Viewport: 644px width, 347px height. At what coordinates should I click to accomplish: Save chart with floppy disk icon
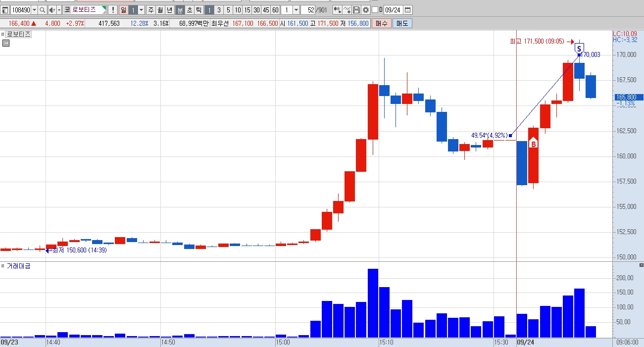coord(356,10)
